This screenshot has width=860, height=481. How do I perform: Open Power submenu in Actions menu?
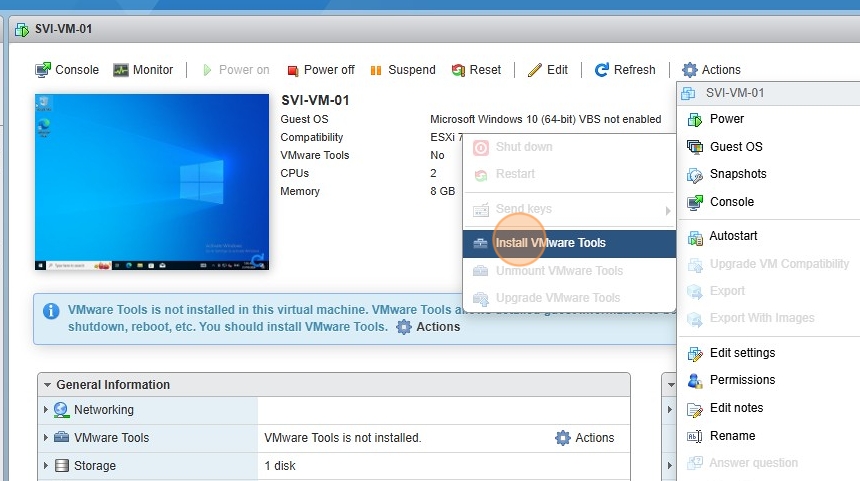click(x=769, y=119)
